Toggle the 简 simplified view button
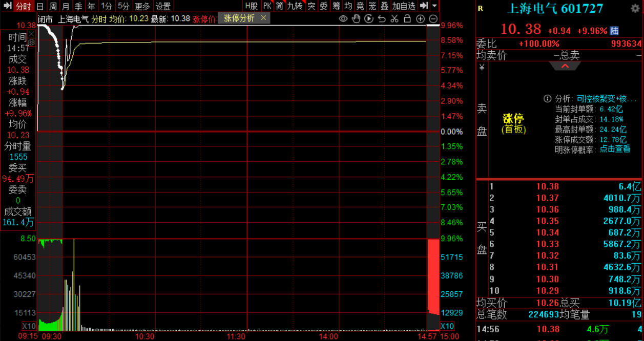 [279, 6]
